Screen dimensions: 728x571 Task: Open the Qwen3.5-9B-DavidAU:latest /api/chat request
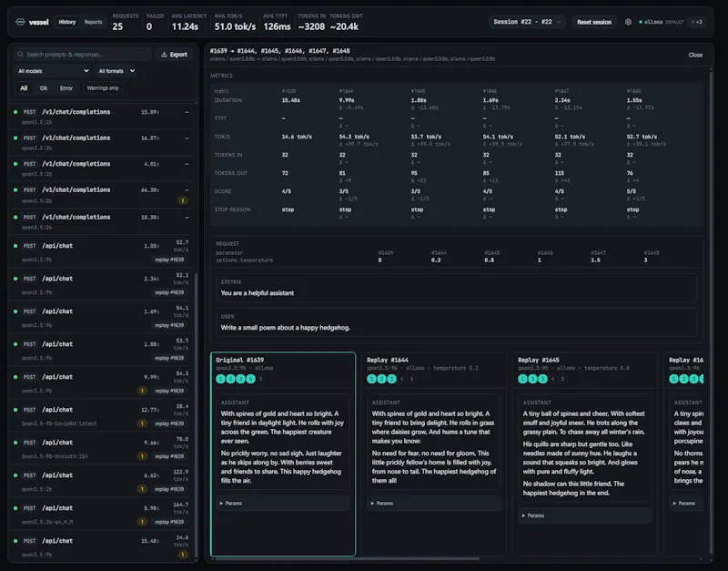click(102, 416)
